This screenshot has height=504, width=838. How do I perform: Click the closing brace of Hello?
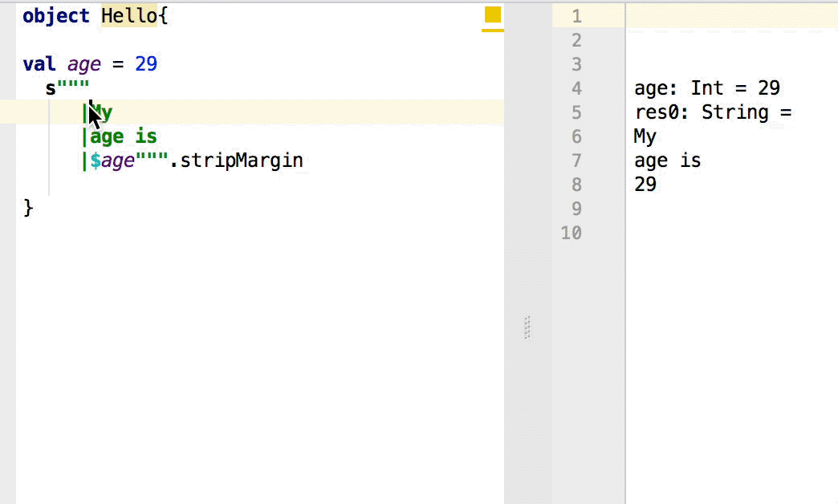click(26, 207)
